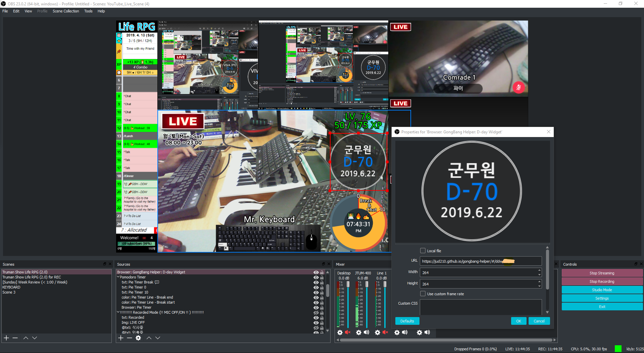Collapse the Pomodoro Timer group
Image resolution: width=644 pixels, height=353 pixels.
click(118, 277)
